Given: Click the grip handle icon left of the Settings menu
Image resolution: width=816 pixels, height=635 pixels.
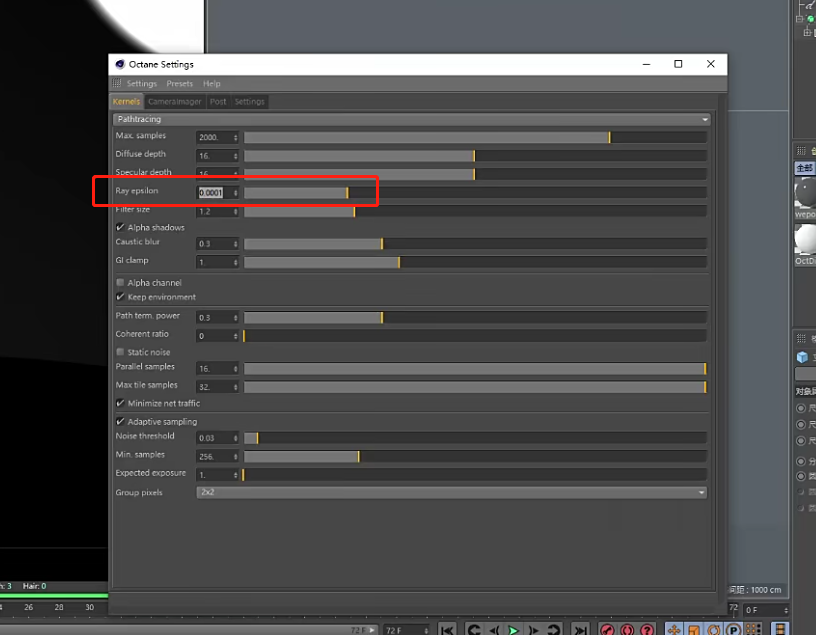Looking at the screenshot, I should pos(117,83).
